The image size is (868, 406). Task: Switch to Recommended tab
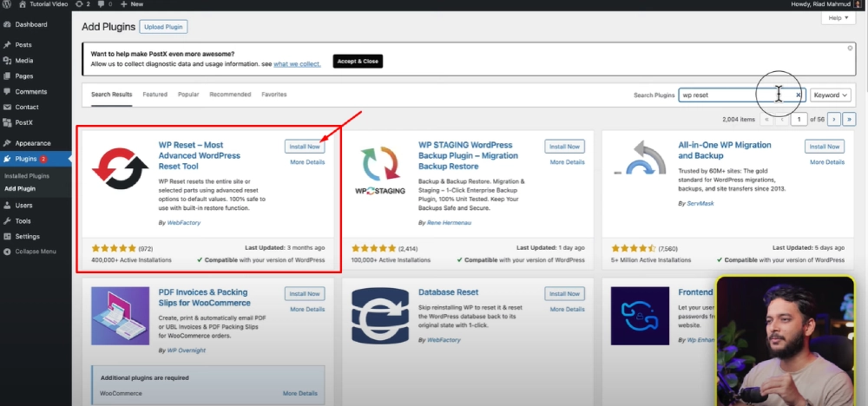point(230,95)
